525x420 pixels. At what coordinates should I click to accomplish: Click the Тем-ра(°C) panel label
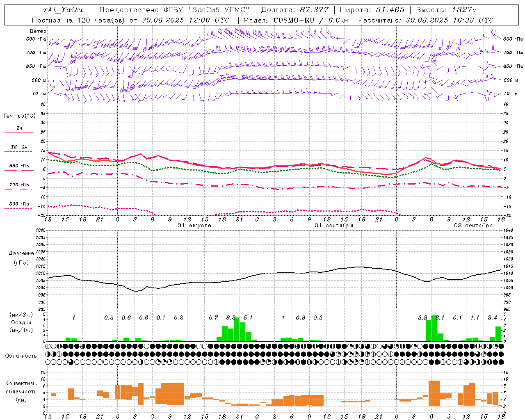tap(19, 116)
